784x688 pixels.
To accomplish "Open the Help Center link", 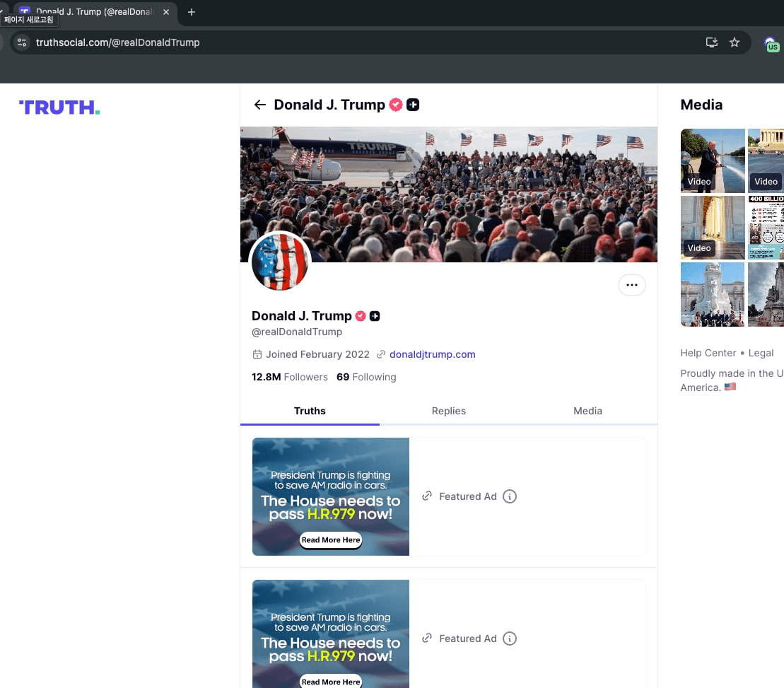I will pyautogui.click(x=708, y=353).
